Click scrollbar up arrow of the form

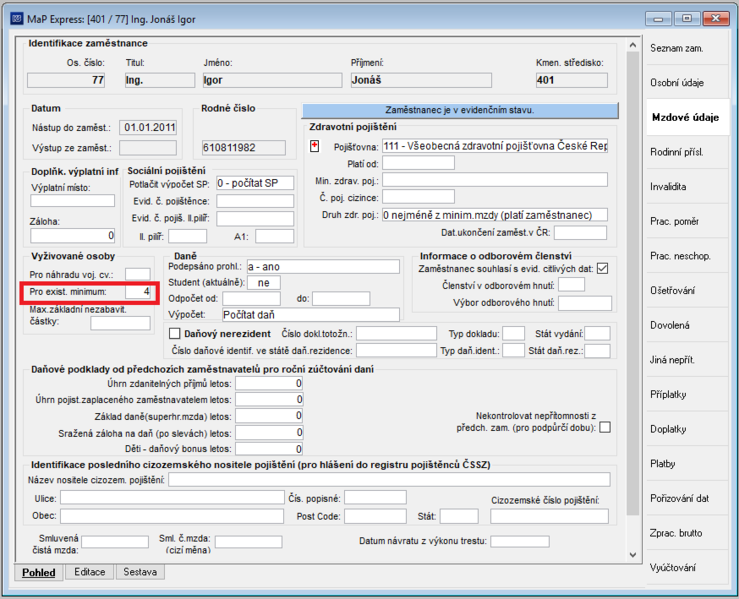point(633,45)
